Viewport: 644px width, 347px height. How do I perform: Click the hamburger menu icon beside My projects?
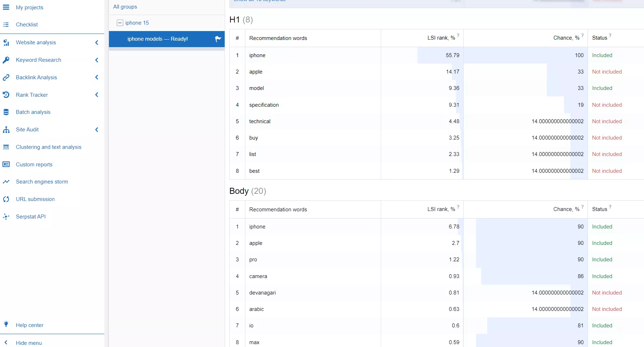click(6, 7)
